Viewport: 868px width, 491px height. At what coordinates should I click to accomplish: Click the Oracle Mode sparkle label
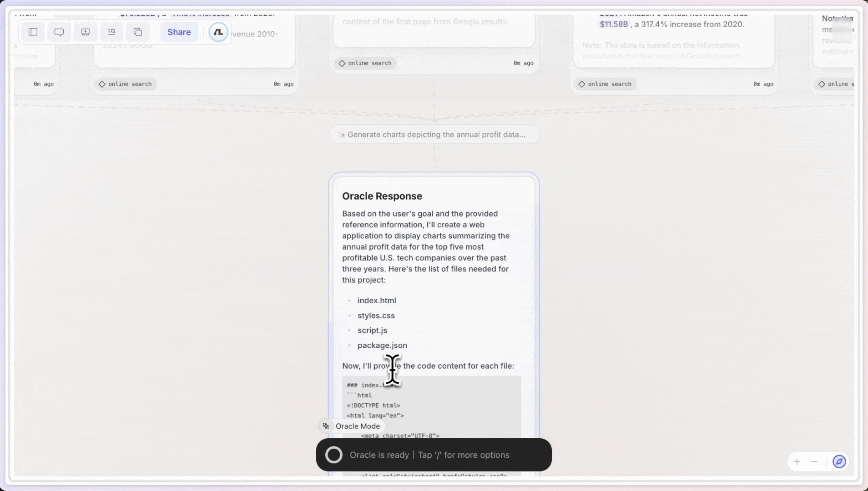click(x=351, y=426)
